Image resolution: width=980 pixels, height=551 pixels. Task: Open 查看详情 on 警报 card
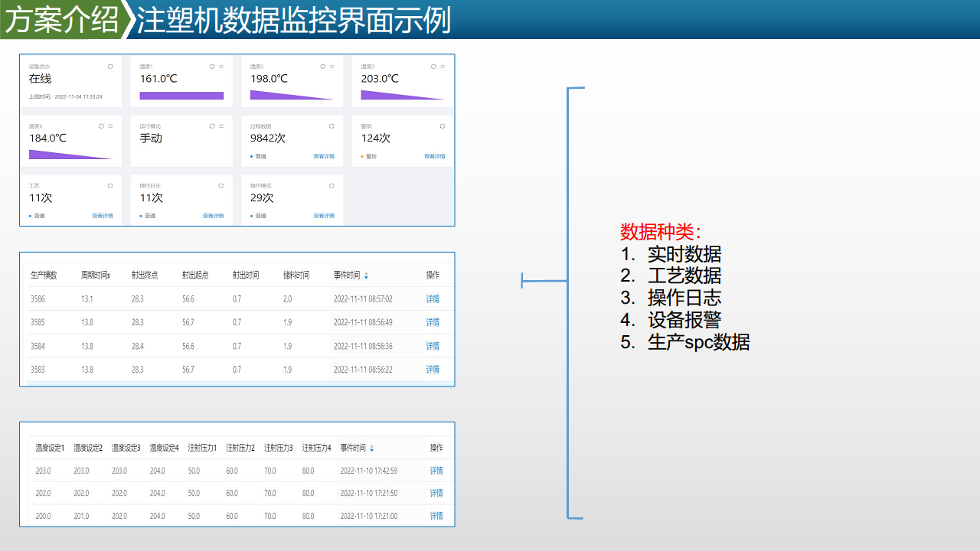435,156
